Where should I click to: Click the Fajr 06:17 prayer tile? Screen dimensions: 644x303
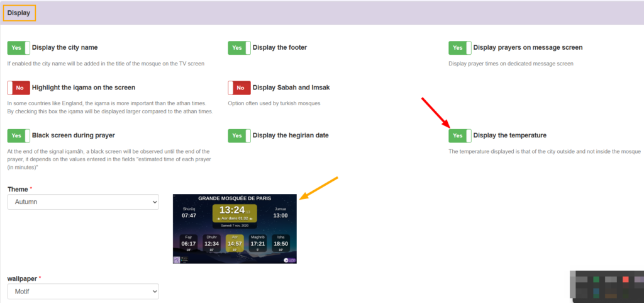coord(189,243)
